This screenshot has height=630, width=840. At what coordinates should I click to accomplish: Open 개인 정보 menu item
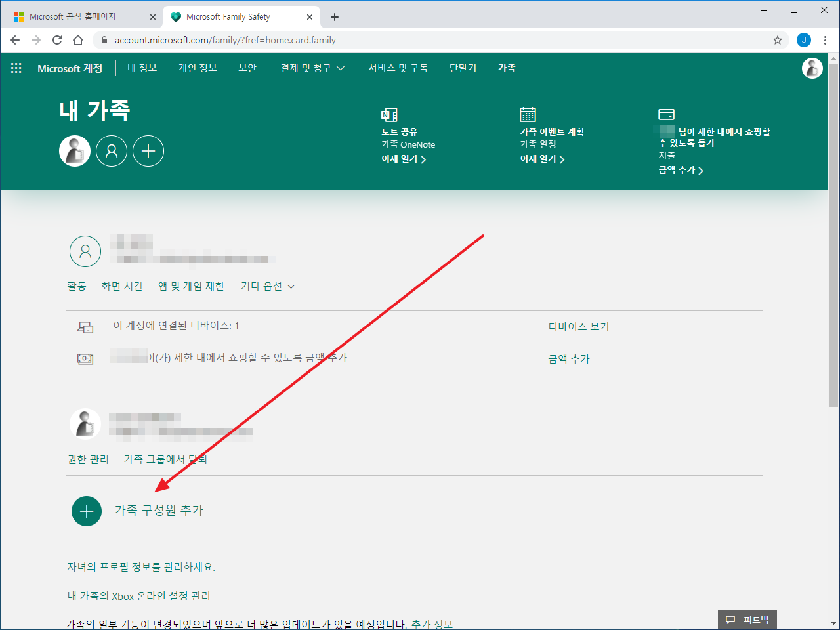tap(198, 68)
